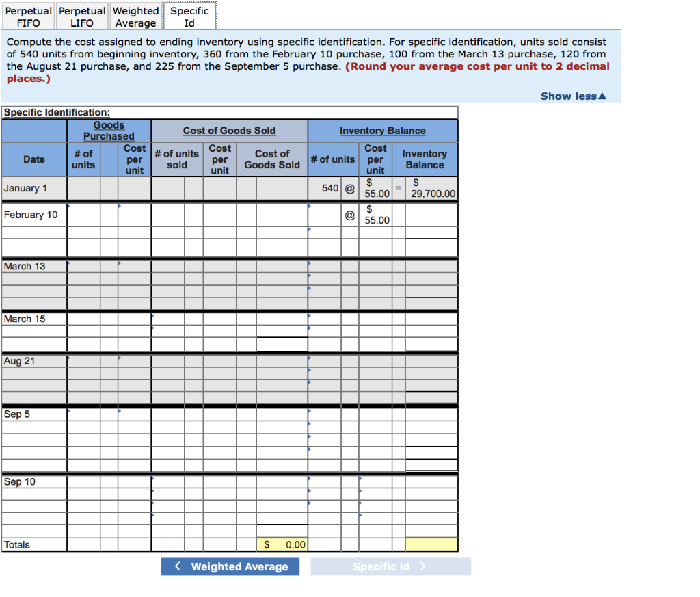
Task: Click Sep 5 inventory units field
Action: (325, 414)
